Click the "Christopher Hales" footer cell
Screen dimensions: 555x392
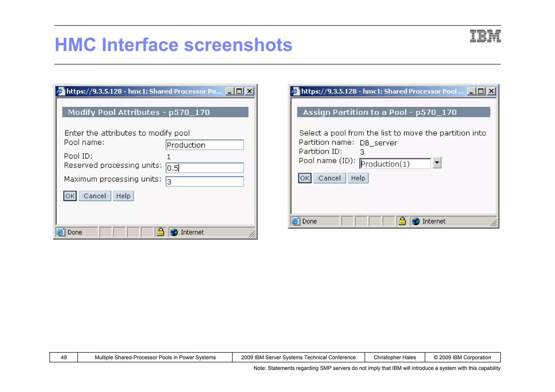pos(395,357)
